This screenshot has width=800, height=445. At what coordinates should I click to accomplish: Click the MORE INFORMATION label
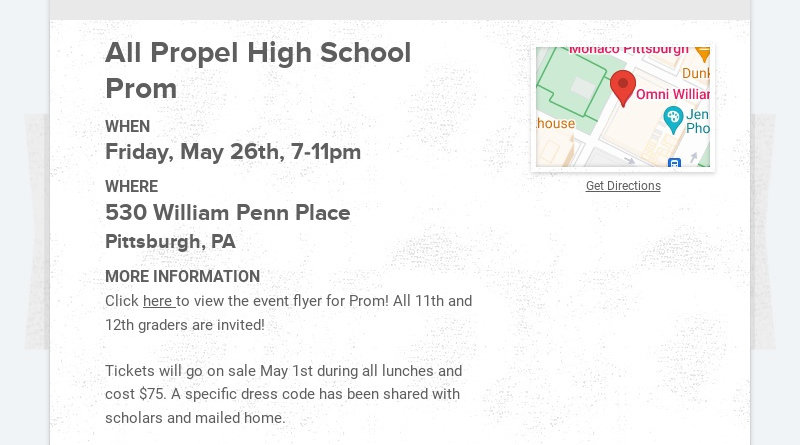182,277
